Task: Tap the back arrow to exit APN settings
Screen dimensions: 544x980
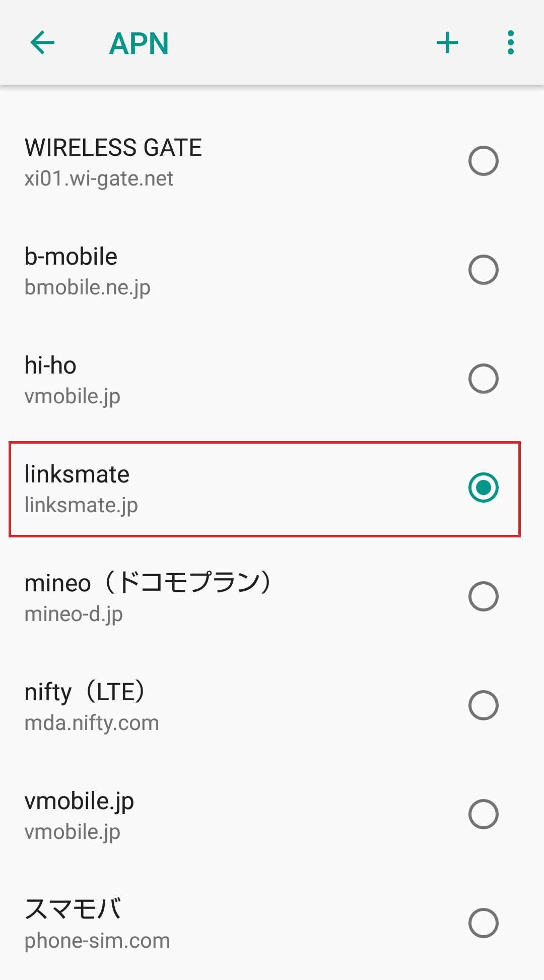Action: pos(42,43)
